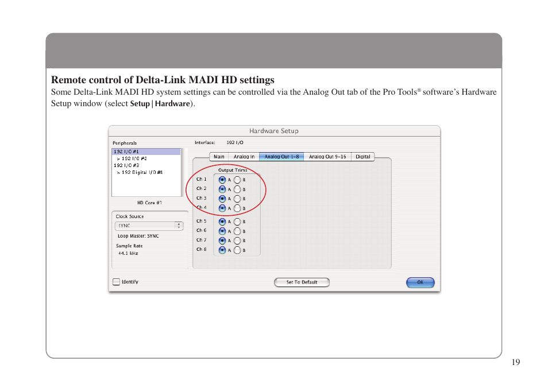
Task: Select output trim A for Ch 1
Action: click(x=222, y=180)
